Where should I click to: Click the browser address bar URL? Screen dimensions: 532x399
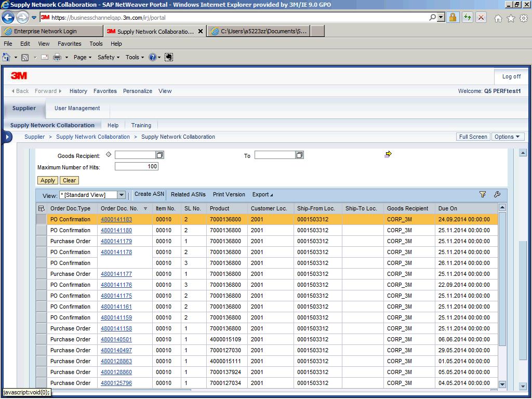109,18
